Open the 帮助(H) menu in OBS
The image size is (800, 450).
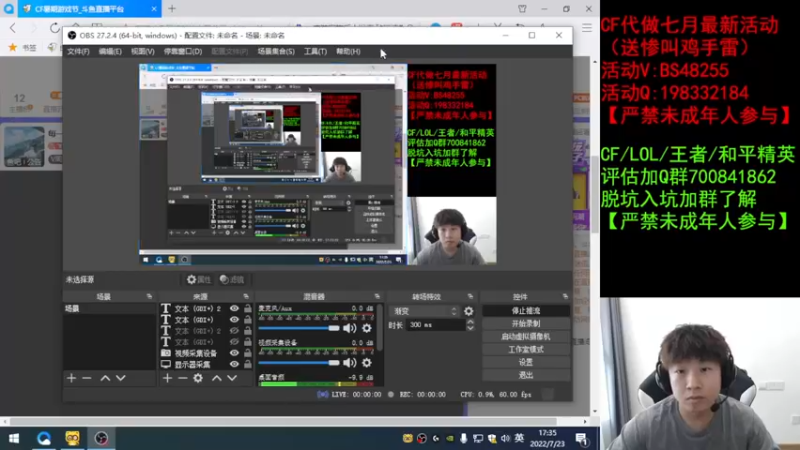click(x=348, y=52)
